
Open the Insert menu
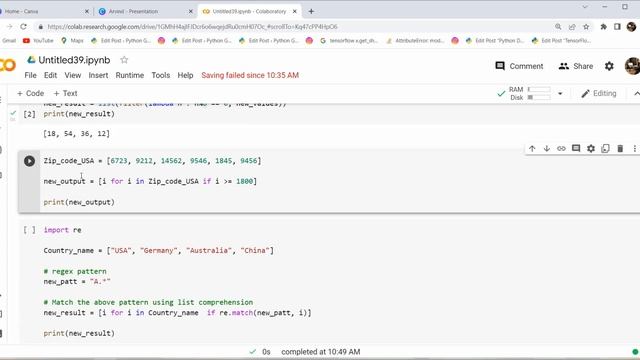98,75
